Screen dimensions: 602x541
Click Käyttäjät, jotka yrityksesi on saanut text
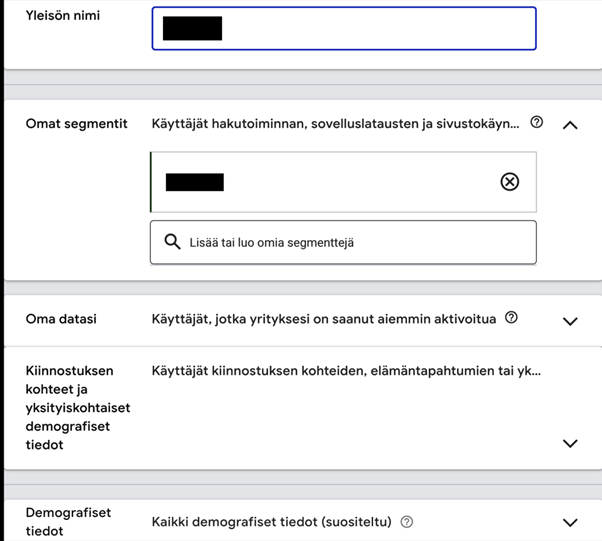(324, 319)
